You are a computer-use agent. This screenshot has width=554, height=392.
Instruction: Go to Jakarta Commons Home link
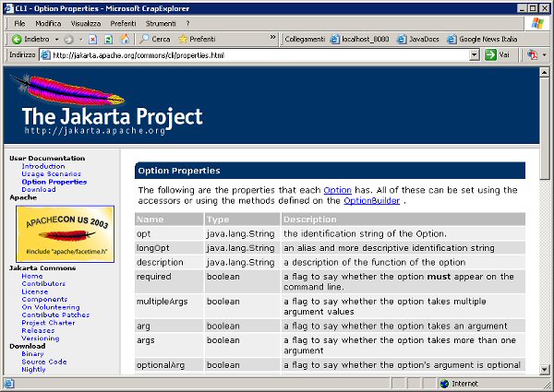coord(31,276)
